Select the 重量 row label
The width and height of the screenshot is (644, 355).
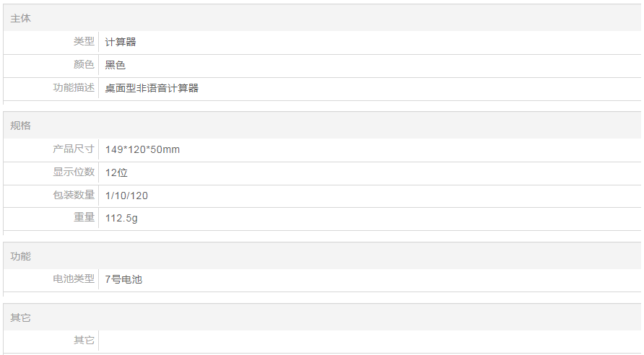84,218
